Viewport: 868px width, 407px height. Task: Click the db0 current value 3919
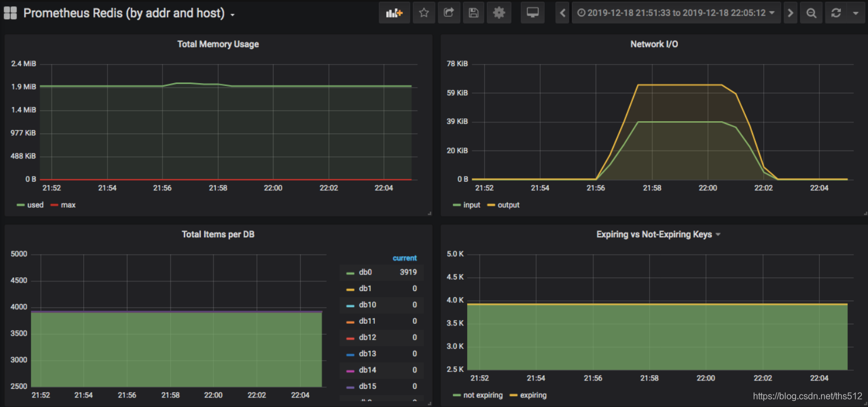click(408, 272)
